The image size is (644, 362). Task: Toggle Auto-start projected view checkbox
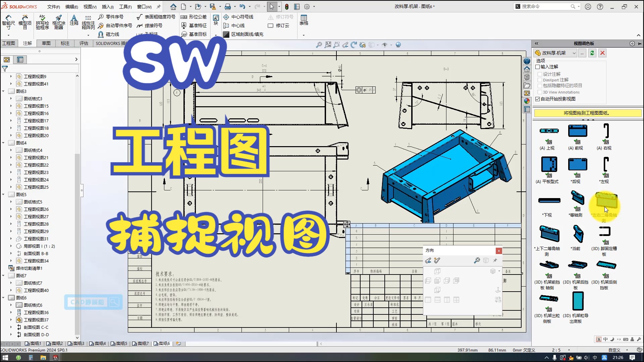538,99
